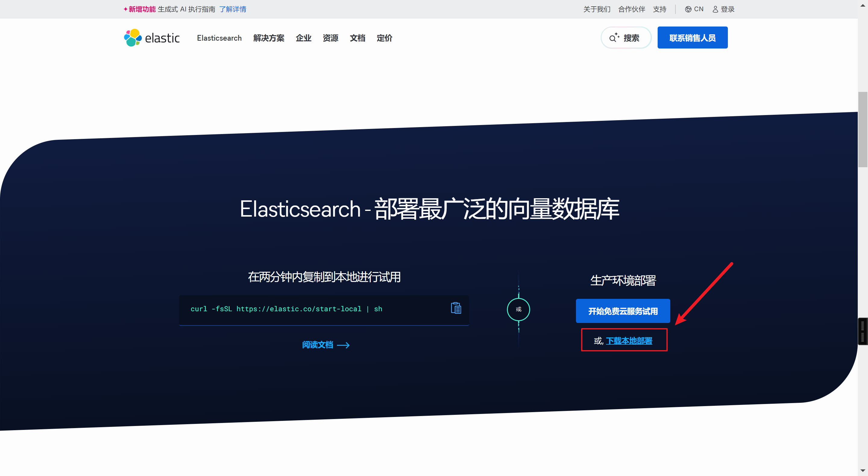Open the Elasticsearch menu

pyautogui.click(x=219, y=38)
